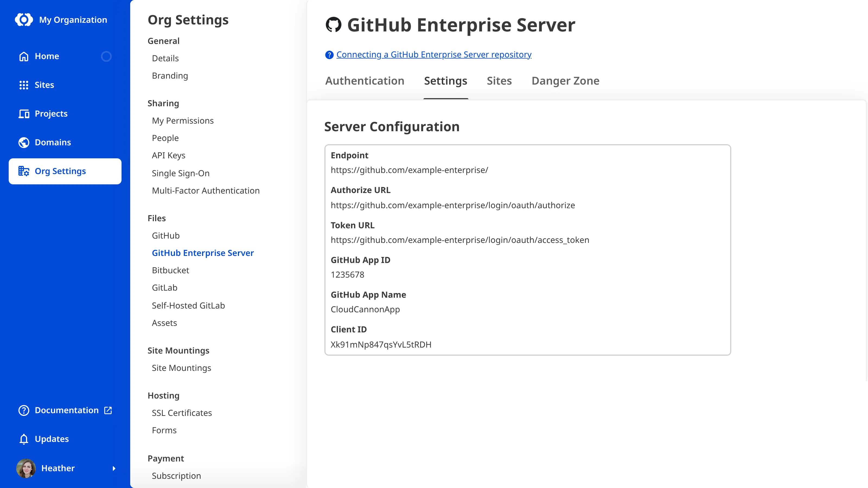Click the Sites grid icon

[24, 85]
